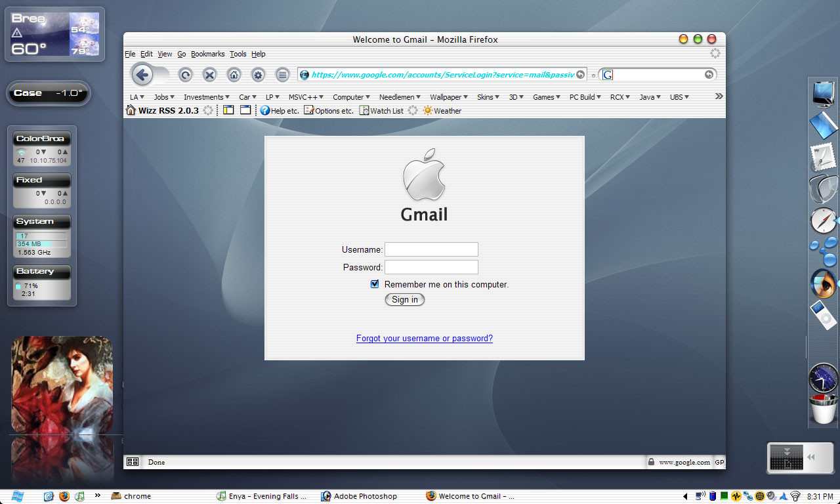This screenshot has width=840, height=504.
Task: Click the browser address bar URL
Action: [x=443, y=75]
